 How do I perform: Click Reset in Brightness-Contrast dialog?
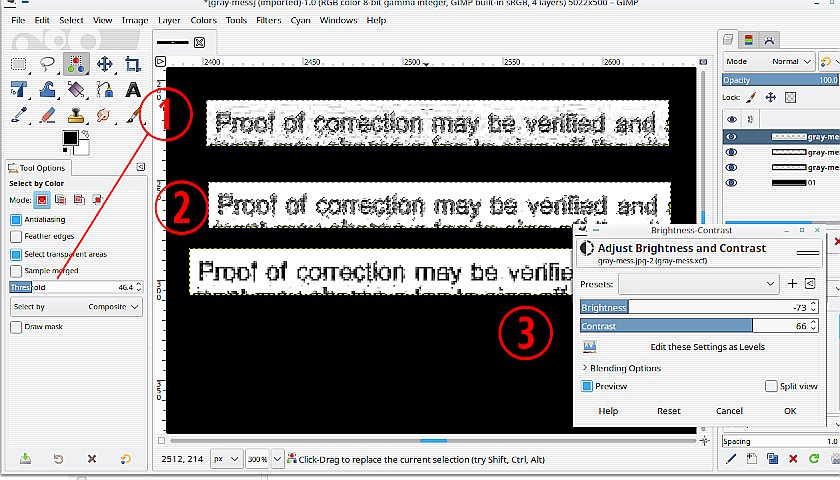pos(669,411)
